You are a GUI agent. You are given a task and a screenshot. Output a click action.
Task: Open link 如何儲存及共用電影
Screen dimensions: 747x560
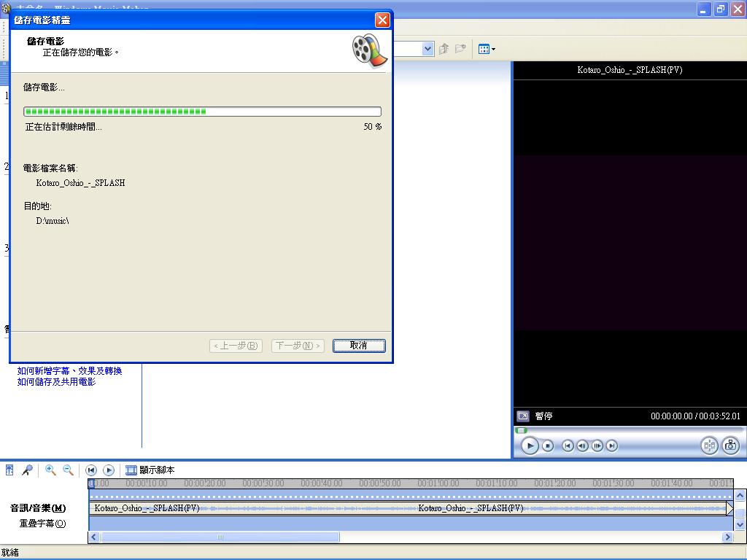tap(56, 382)
